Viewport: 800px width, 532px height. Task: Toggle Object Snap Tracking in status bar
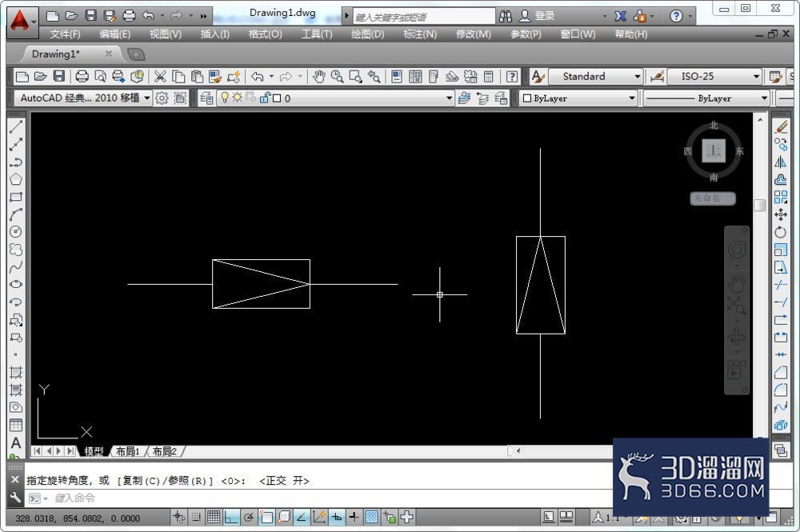point(302,518)
